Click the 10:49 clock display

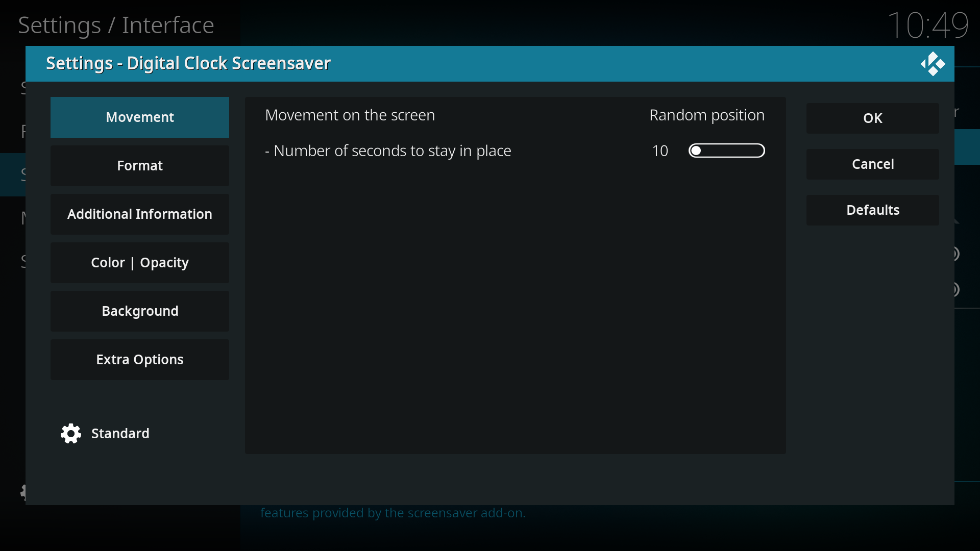click(x=927, y=24)
